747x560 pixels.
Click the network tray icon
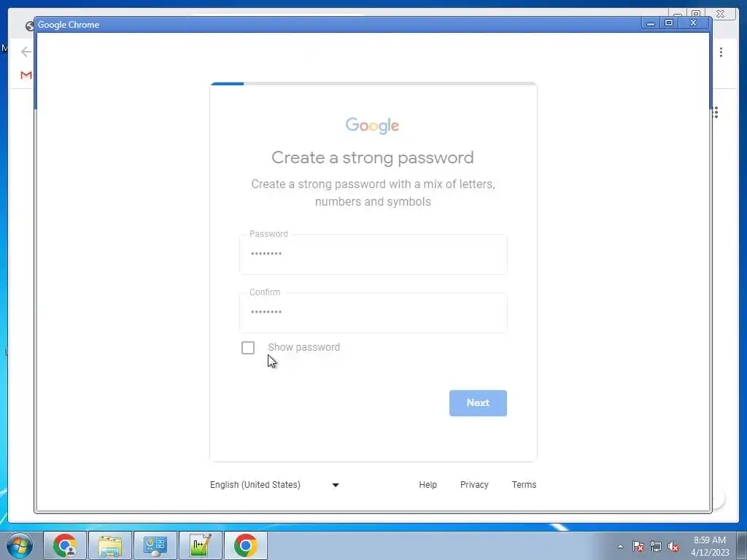pos(656,546)
